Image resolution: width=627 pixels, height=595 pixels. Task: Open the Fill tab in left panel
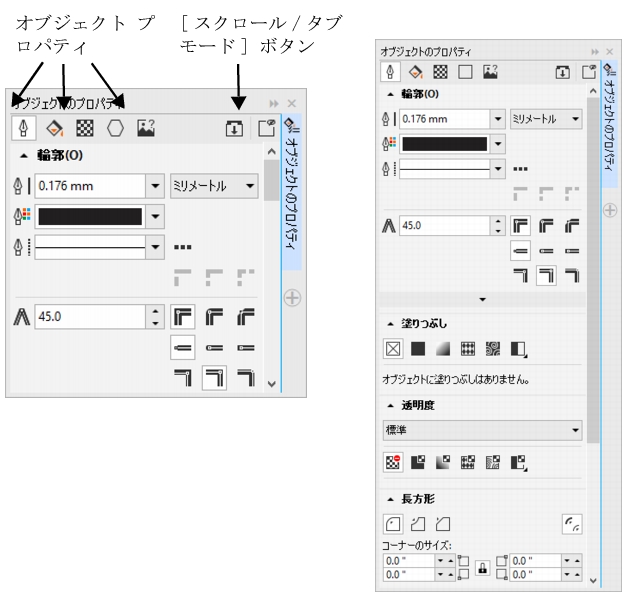(56, 128)
